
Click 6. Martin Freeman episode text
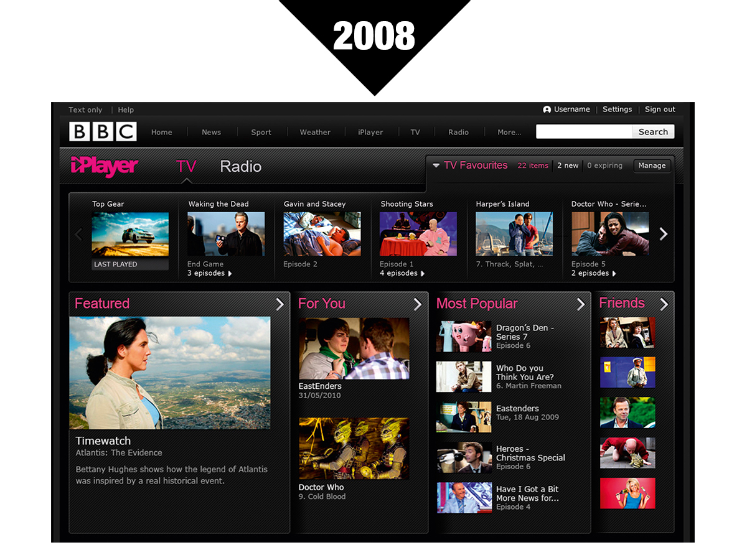[x=529, y=386]
